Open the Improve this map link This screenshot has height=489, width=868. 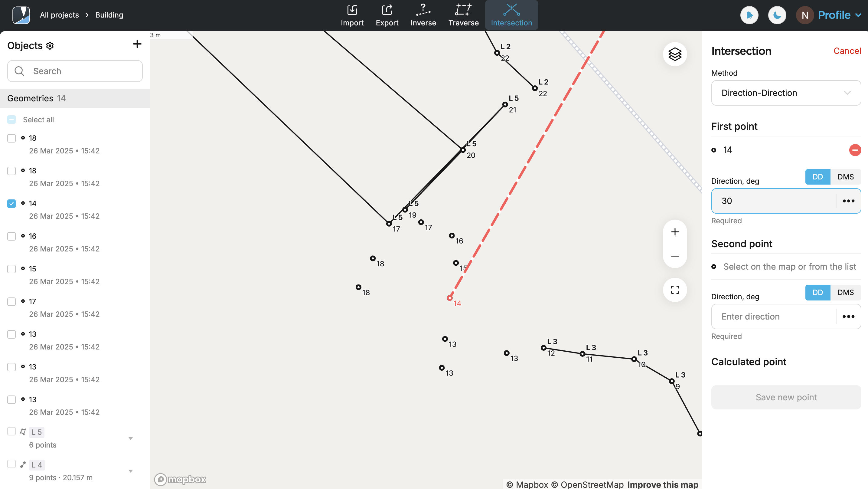click(662, 485)
